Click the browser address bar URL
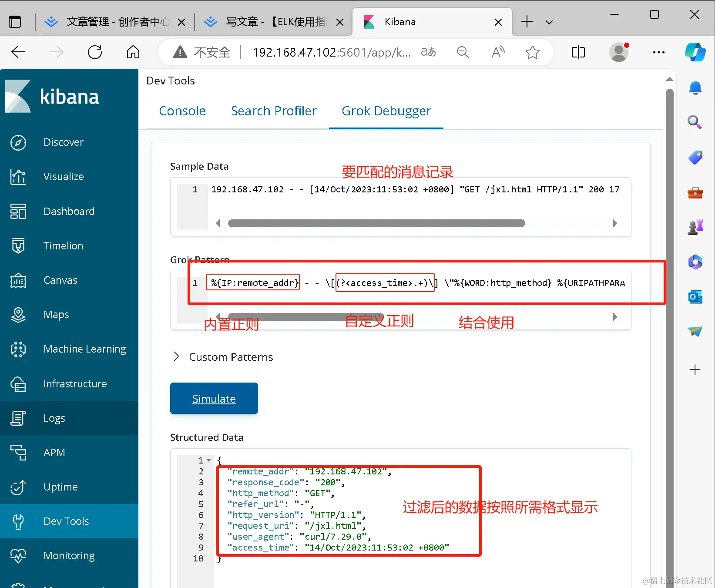 coord(332,52)
